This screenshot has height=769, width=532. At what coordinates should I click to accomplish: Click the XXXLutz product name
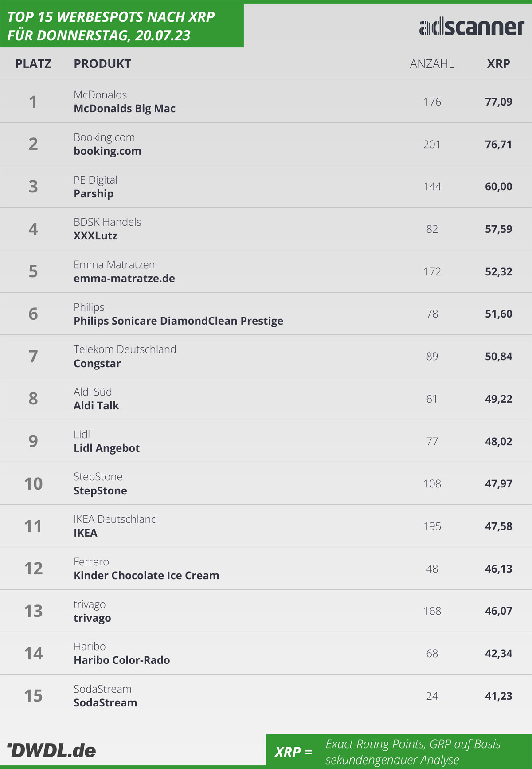click(x=95, y=236)
